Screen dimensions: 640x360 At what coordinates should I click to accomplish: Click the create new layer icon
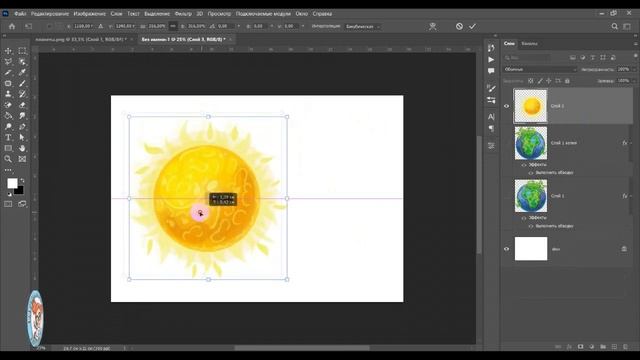614,347
